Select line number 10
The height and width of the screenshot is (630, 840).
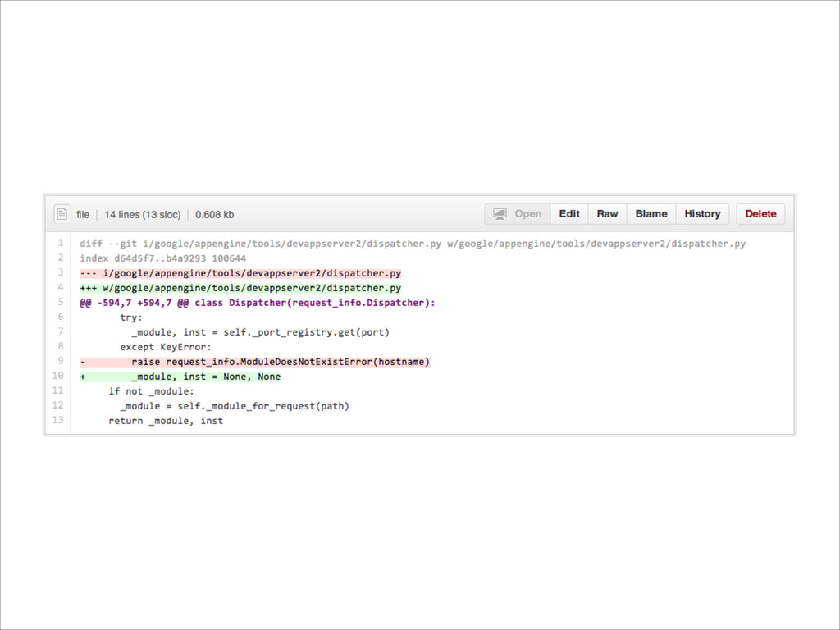click(58, 376)
